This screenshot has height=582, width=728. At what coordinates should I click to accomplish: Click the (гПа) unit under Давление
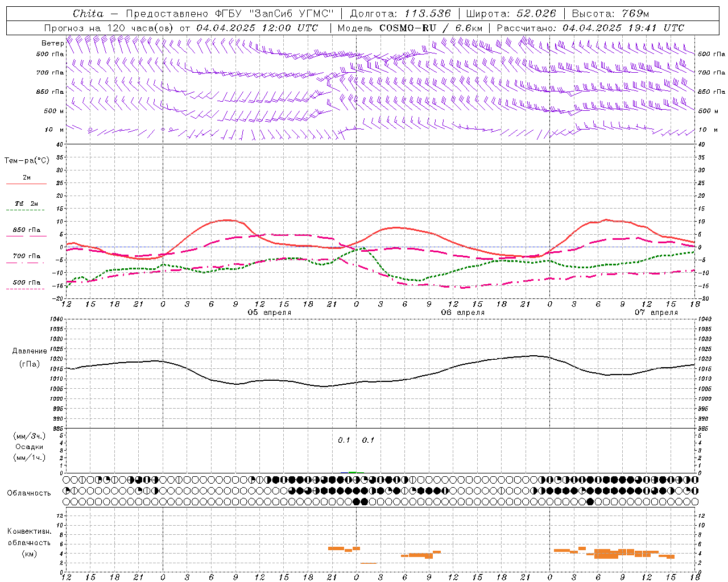[30, 364]
